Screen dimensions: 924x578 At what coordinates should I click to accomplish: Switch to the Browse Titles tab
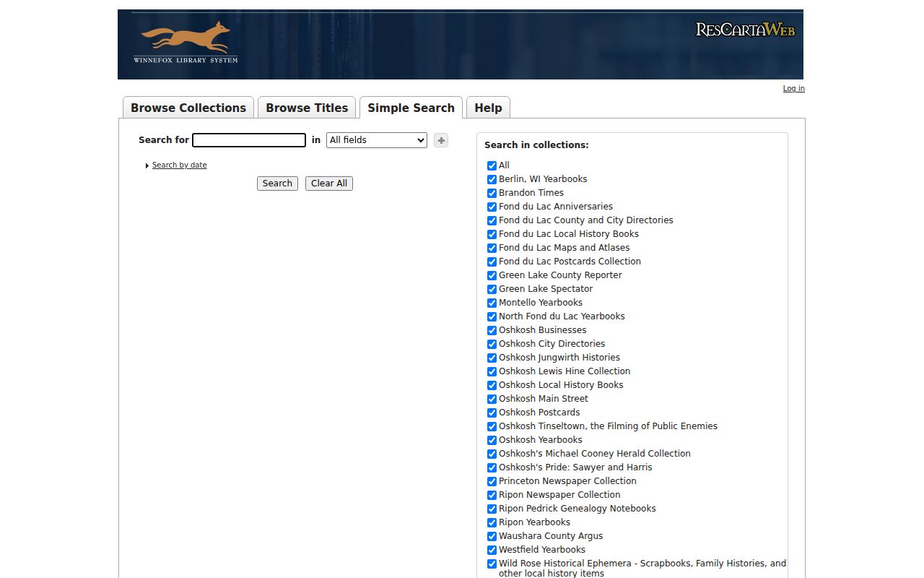(x=307, y=108)
